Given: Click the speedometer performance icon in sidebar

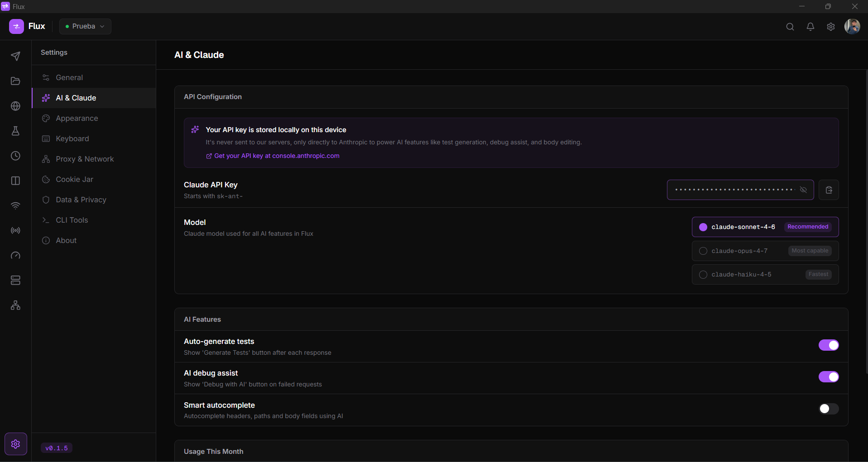Looking at the screenshot, I should (15, 255).
